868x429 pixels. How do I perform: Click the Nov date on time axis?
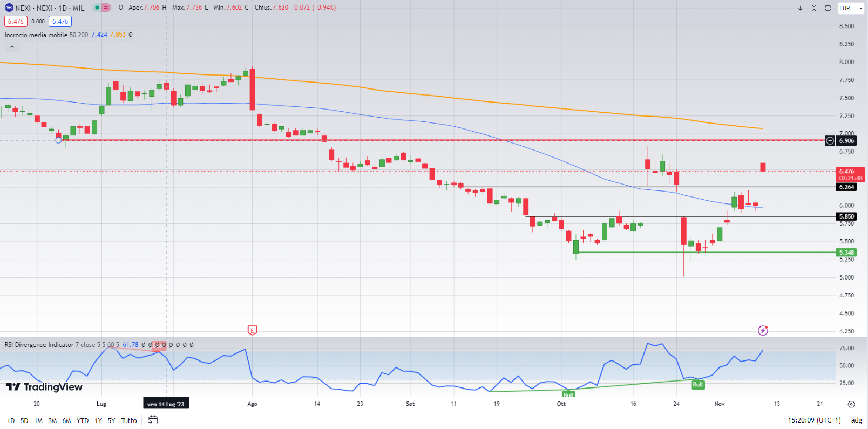(x=720, y=404)
